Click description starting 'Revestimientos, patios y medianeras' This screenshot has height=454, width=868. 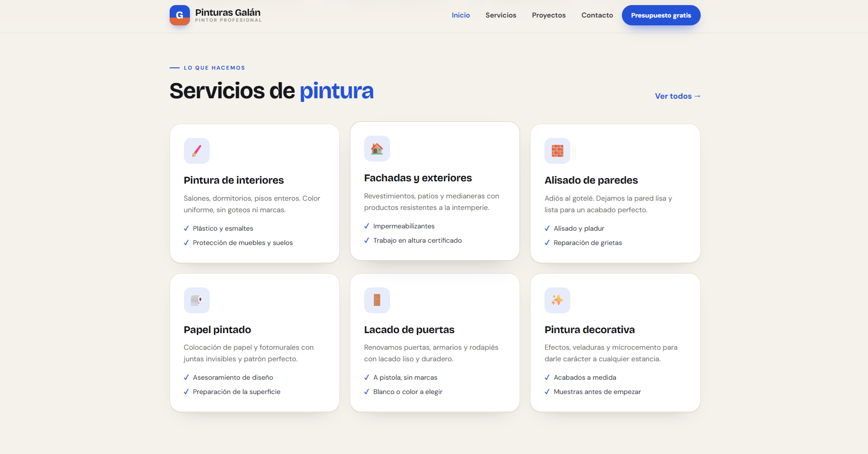point(431,202)
